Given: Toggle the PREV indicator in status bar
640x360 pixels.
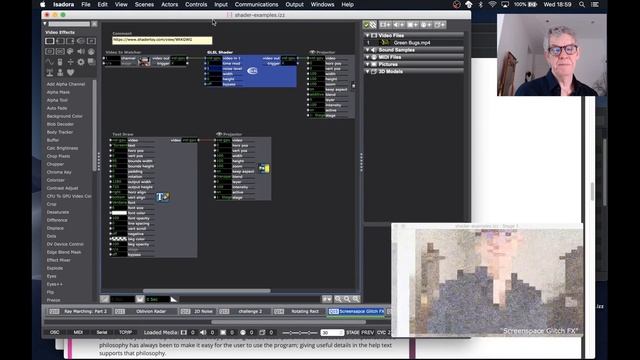Looking at the screenshot, I should pyautogui.click(x=367, y=333).
